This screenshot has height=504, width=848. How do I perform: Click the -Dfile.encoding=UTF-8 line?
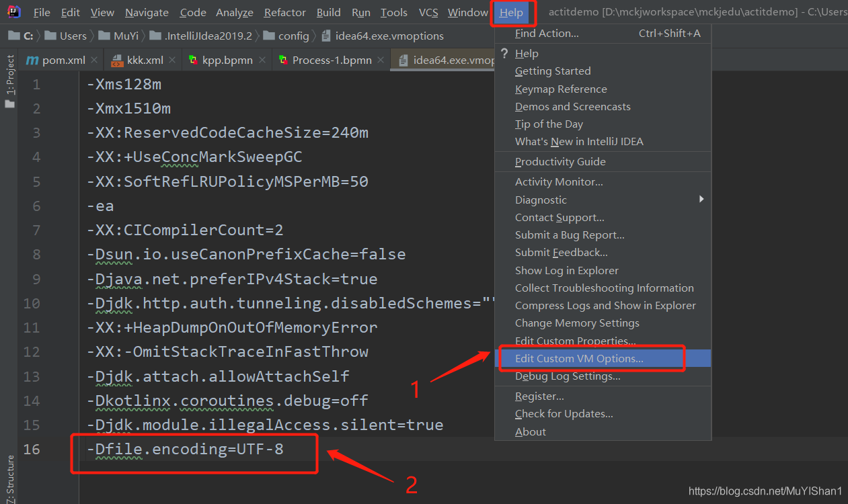click(185, 449)
